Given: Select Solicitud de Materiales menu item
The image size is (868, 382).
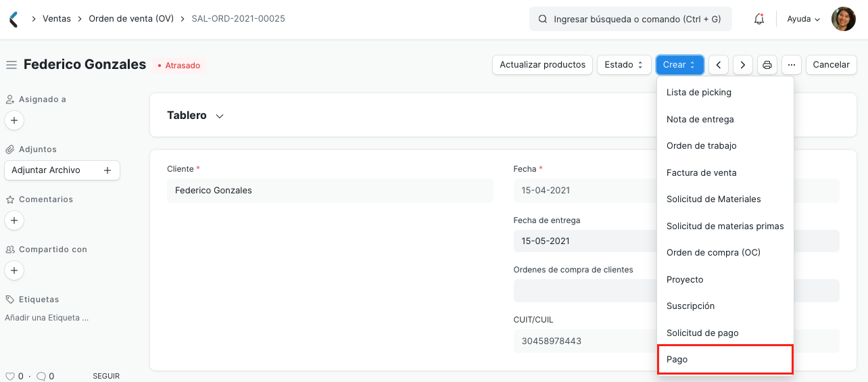Looking at the screenshot, I should 725,199.
